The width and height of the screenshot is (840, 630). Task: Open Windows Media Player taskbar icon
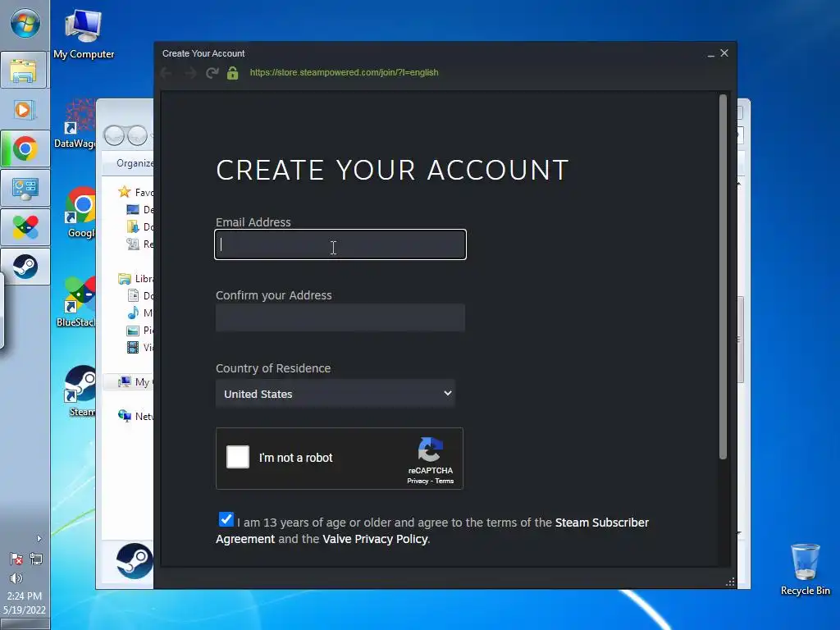[x=25, y=110]
